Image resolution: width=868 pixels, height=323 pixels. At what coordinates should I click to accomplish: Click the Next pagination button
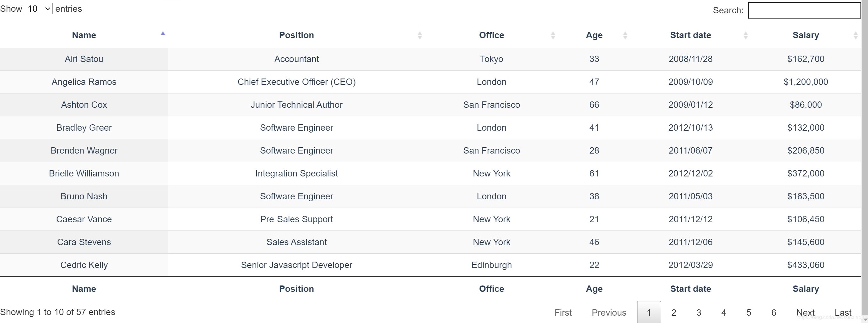point(805,313)
